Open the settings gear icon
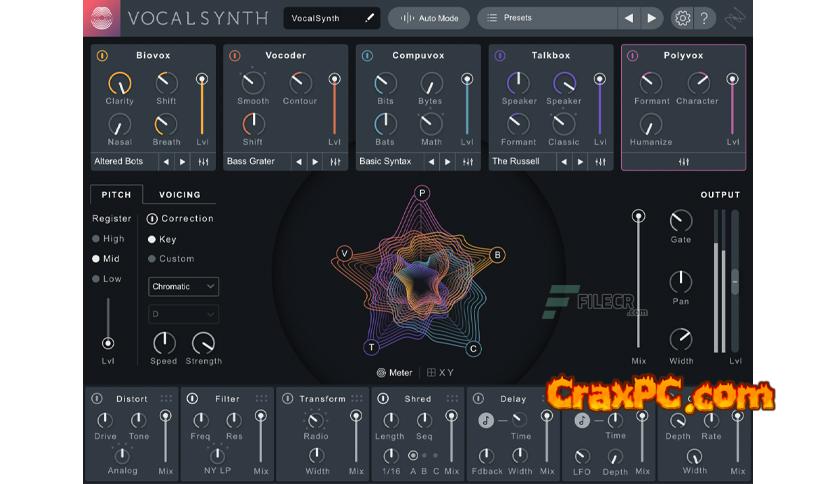Image resolution: width=836 pixels, height=484 pixels. tap(682, 18)
